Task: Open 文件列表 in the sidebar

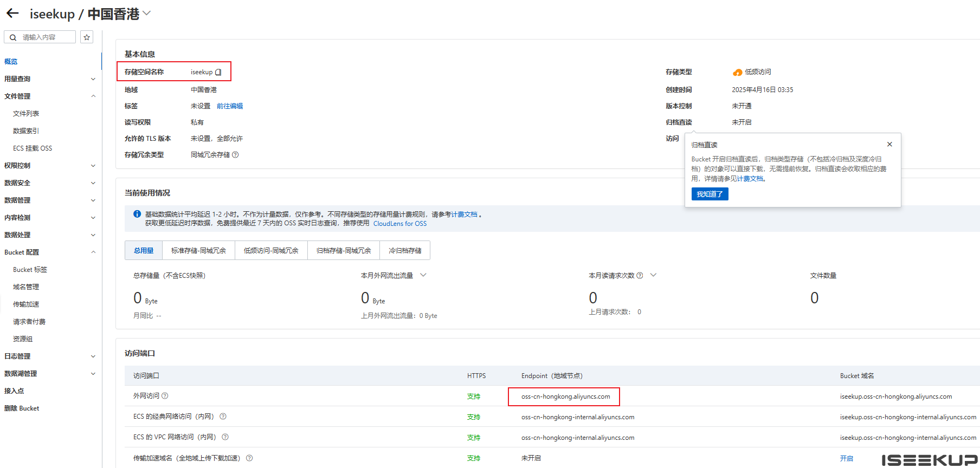Action: 26,114
